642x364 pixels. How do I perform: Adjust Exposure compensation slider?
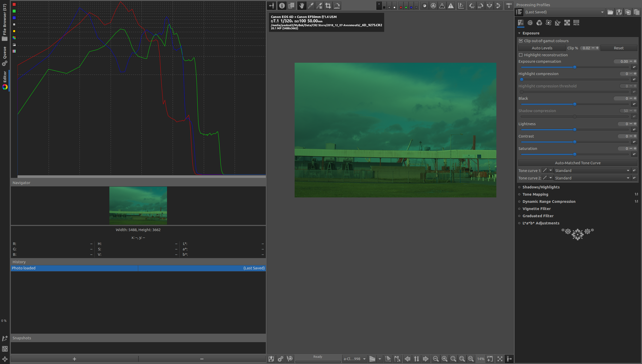tap(575, 67)
